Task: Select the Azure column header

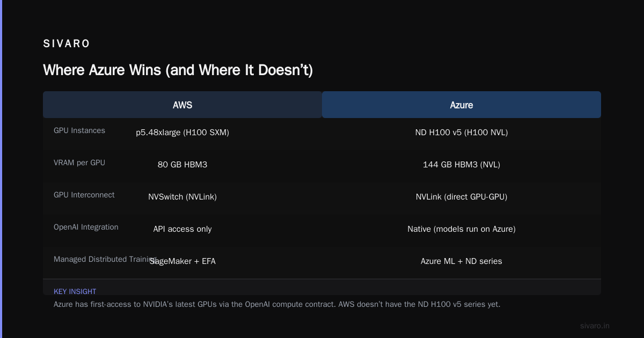Action: tap(462, 105)
